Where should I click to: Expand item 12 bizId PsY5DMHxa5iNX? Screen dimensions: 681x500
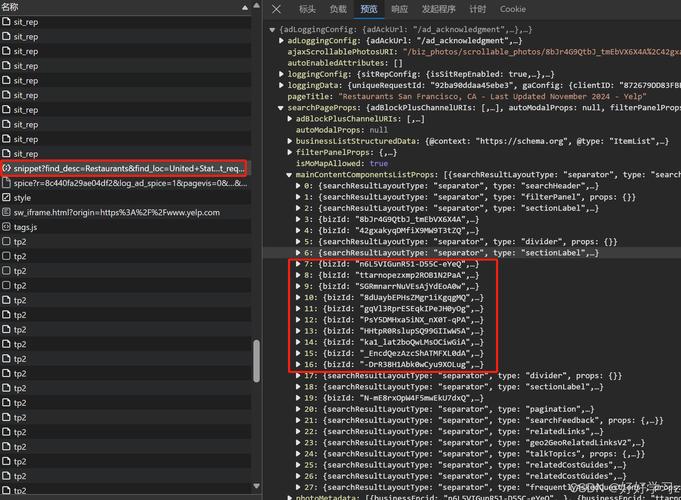tap(298, 320)
